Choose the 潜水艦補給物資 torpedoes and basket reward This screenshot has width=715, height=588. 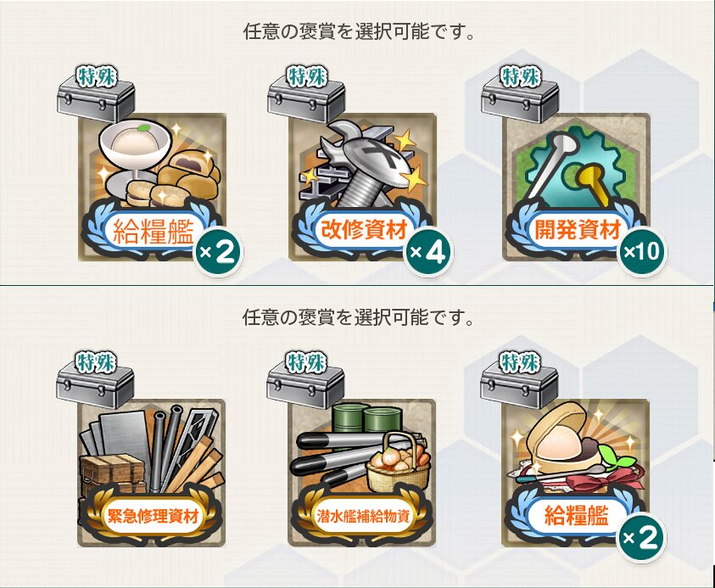[x=362, y=473]
